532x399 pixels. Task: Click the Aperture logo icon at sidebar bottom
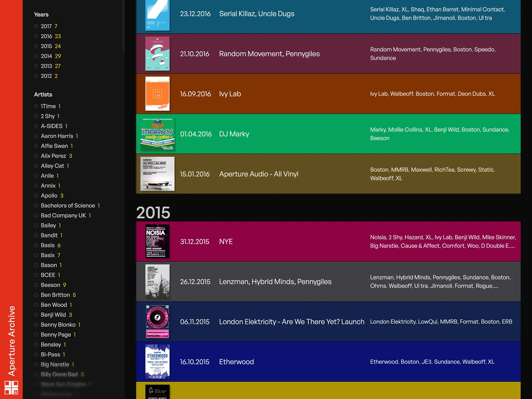pos(11,387)
